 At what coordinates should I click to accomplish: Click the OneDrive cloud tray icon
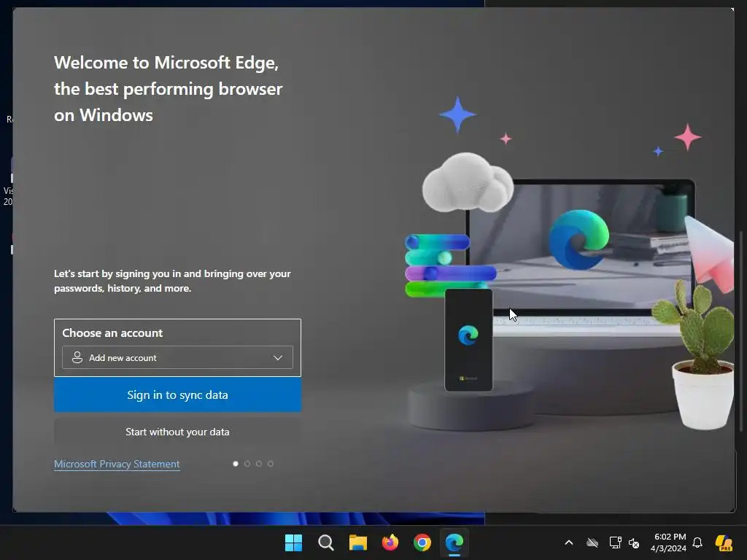pos(592,542)
